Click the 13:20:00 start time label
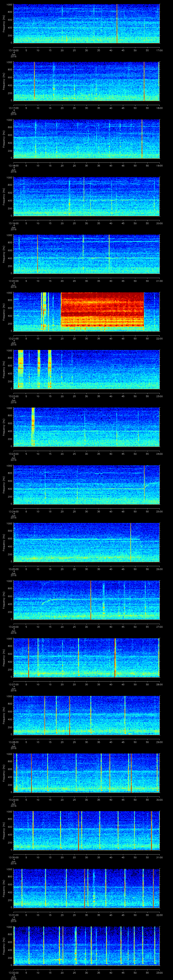 coord(14,281)
